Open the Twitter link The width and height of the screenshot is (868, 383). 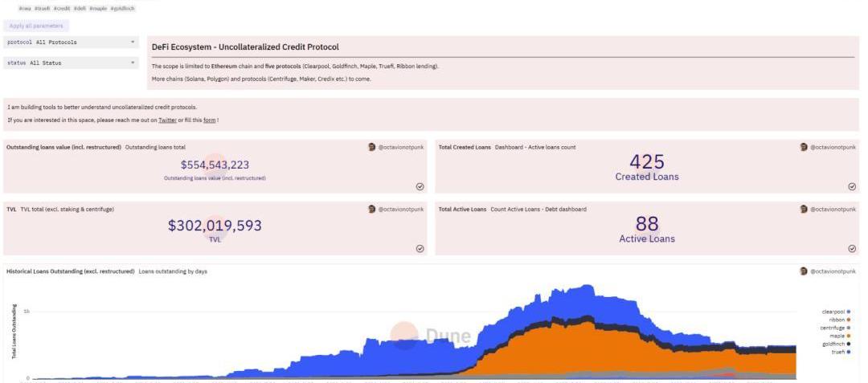pyautogui.click(x=167, y=120)
